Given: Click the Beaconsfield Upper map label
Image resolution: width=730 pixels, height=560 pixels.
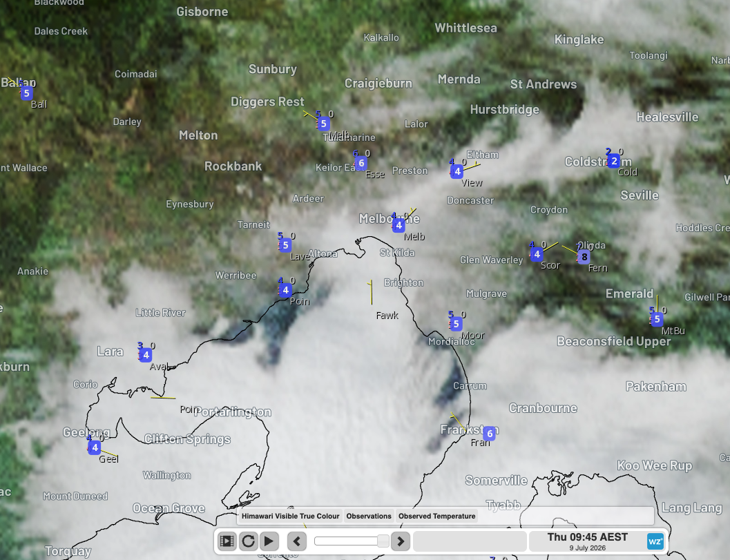Looking at the screenshot, I should (613, 342).
